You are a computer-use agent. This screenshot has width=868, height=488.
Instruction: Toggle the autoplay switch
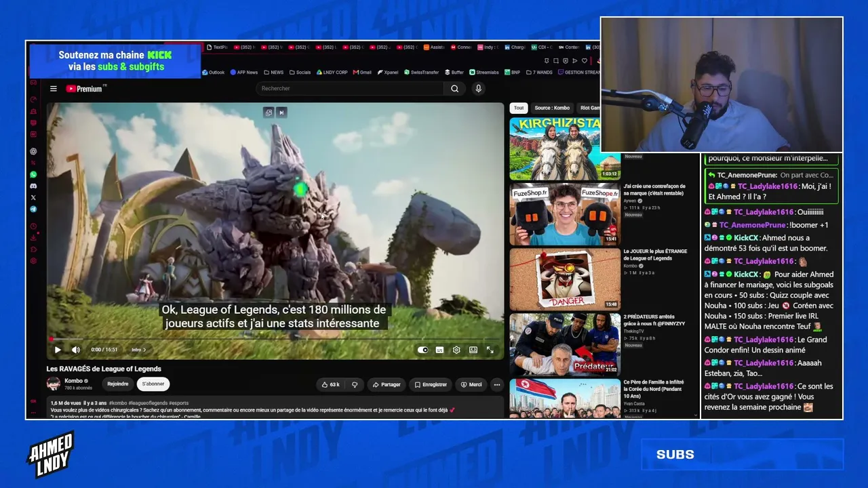pos(423,350)
